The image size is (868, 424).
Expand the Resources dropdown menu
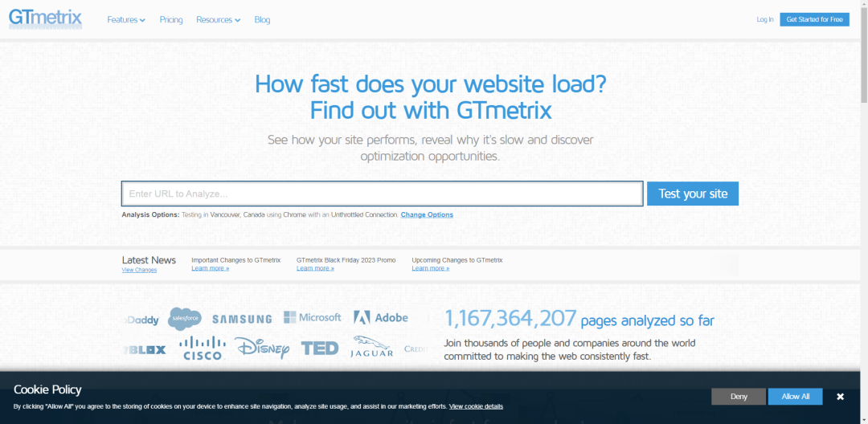(218, 20)
